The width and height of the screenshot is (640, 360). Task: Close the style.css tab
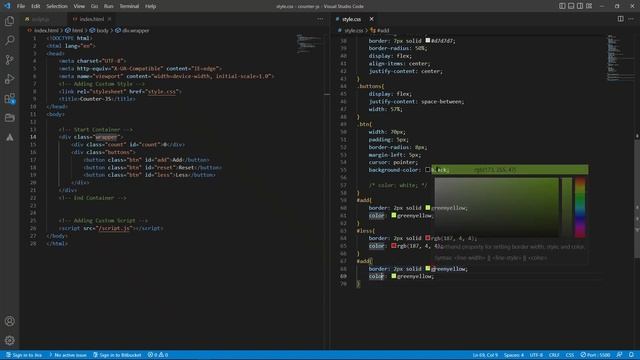pyautogui.click(x=371, y=19)
